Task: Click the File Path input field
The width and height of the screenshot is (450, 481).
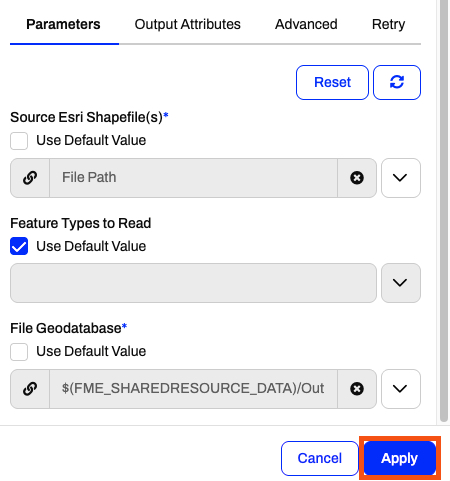Action: point(193,178)
